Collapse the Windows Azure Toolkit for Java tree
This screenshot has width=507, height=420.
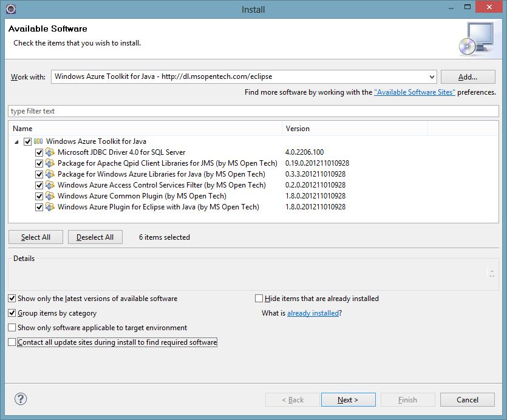coord(17,141)
